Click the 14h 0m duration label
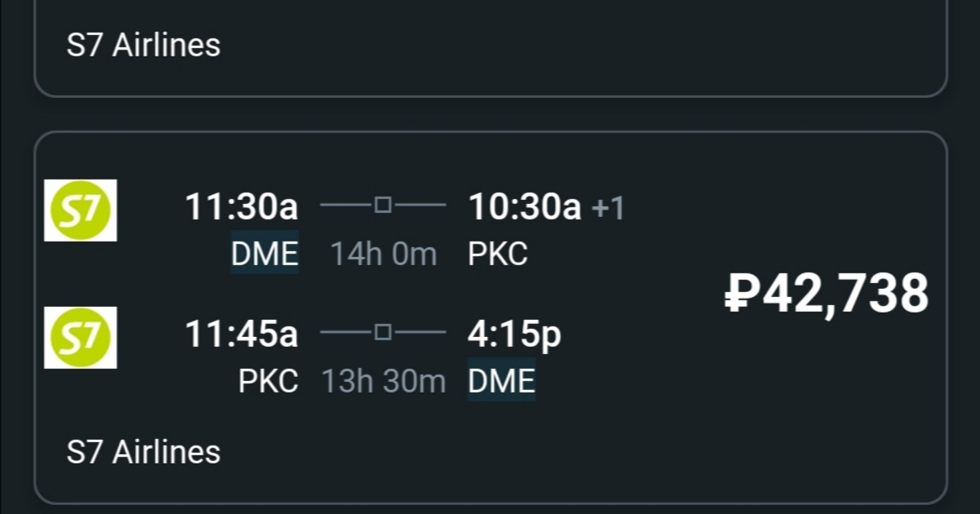 coord(384,255)
